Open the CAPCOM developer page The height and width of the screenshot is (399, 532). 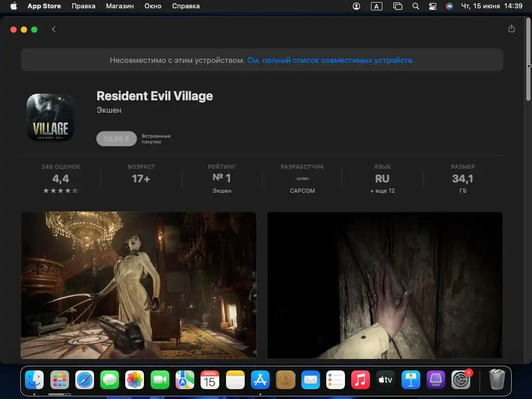pyautogui.click(x=302, y=179)
